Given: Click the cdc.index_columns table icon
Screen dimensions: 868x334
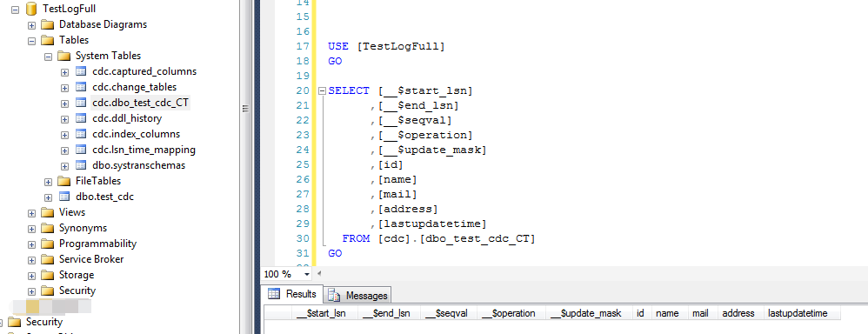Looking at the screenshot, I should [x=81, y=134].
